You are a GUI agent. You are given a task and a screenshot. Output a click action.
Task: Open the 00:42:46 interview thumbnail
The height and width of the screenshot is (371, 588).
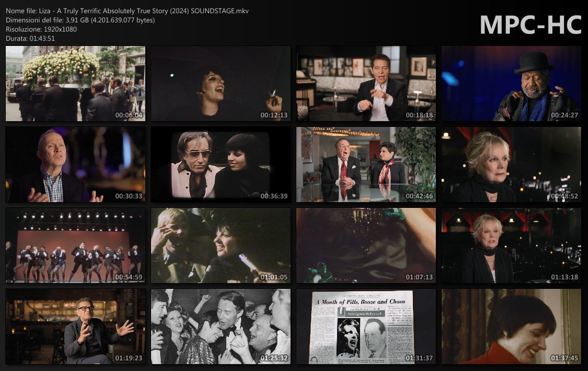[366, 165]
